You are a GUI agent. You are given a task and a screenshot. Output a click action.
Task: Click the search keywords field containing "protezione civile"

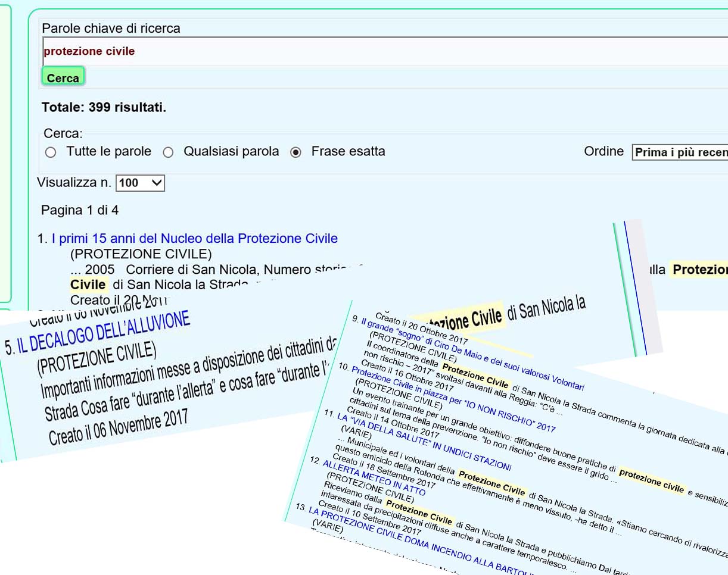tap(385, 51)
